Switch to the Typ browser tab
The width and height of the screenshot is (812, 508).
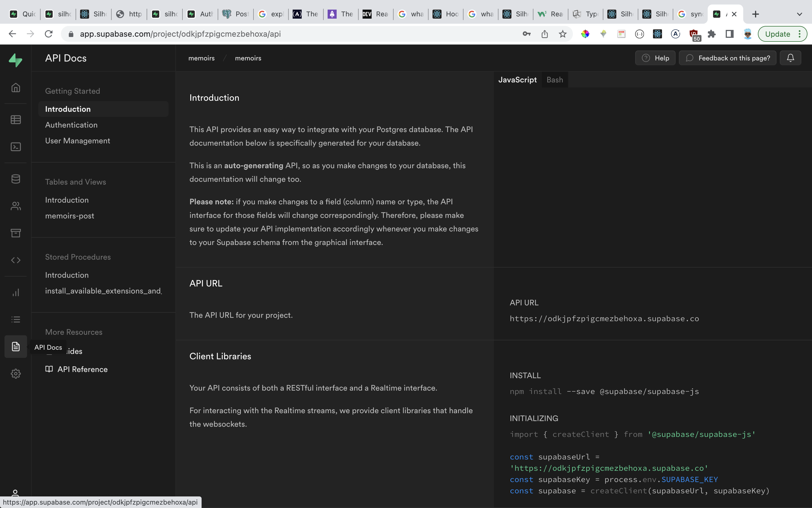(x=586, y=14)
